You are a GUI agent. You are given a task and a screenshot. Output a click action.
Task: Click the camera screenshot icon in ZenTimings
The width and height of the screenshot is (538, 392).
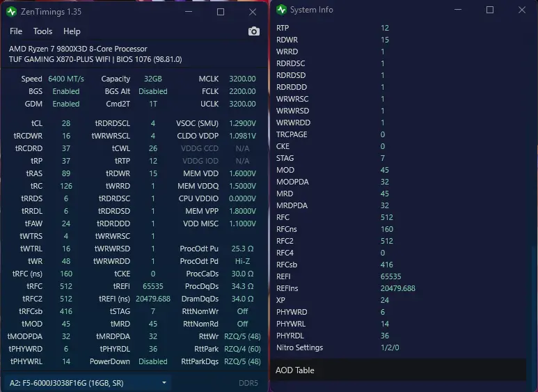pyautogui.click(x=253, y=31)
